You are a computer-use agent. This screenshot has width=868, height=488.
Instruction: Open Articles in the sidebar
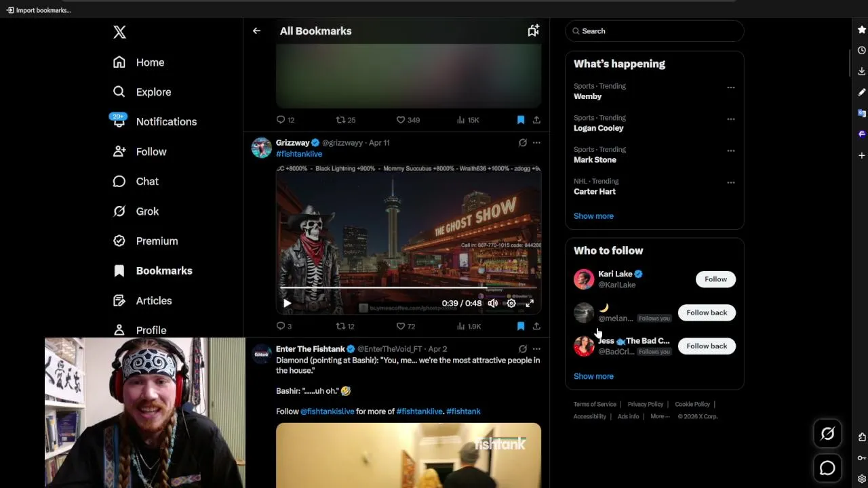click(x=142, y=301)
